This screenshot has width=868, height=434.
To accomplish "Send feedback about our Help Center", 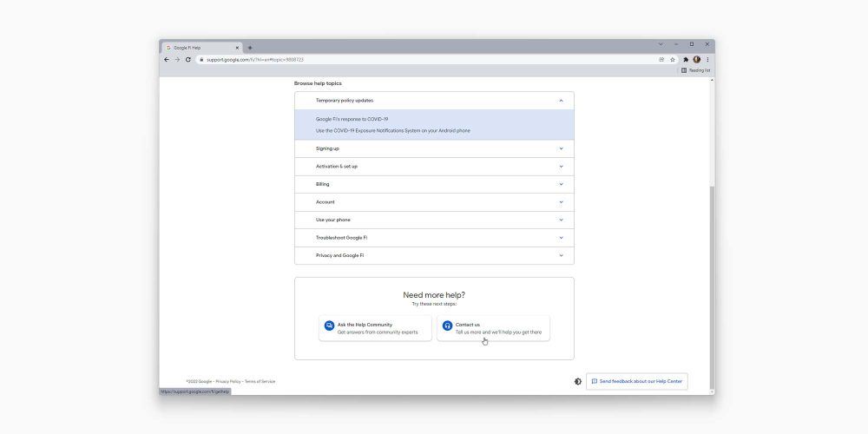I will click(x=637, y=381).
